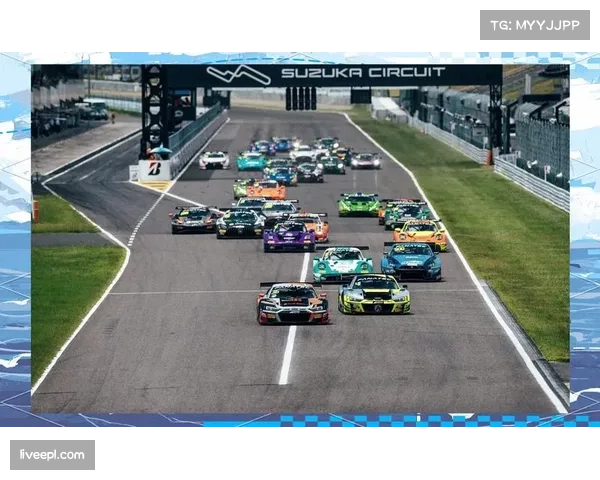This screenshot has height=480, width=600.
Task: Select the bright green car mid-pack
Action: coord(358,205)
